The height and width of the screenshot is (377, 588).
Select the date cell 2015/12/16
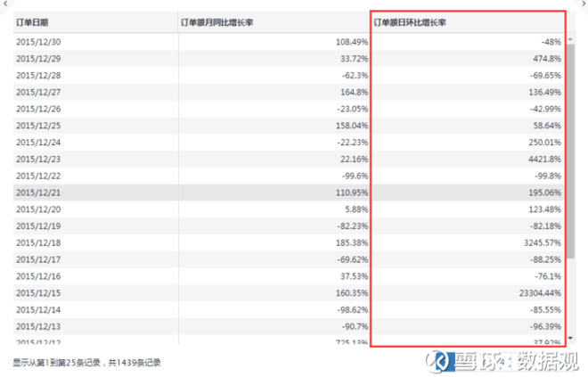click(x=38, y=276)
